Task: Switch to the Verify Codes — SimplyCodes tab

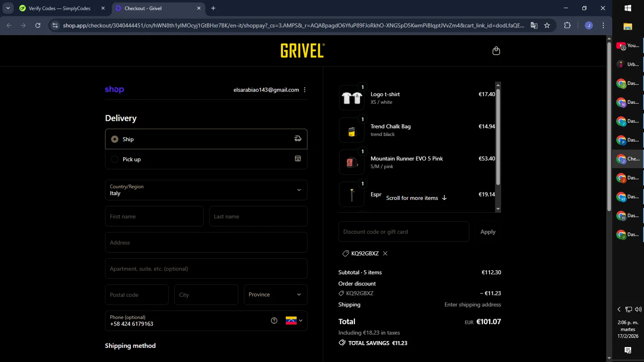Action: (x=60, y=8)
